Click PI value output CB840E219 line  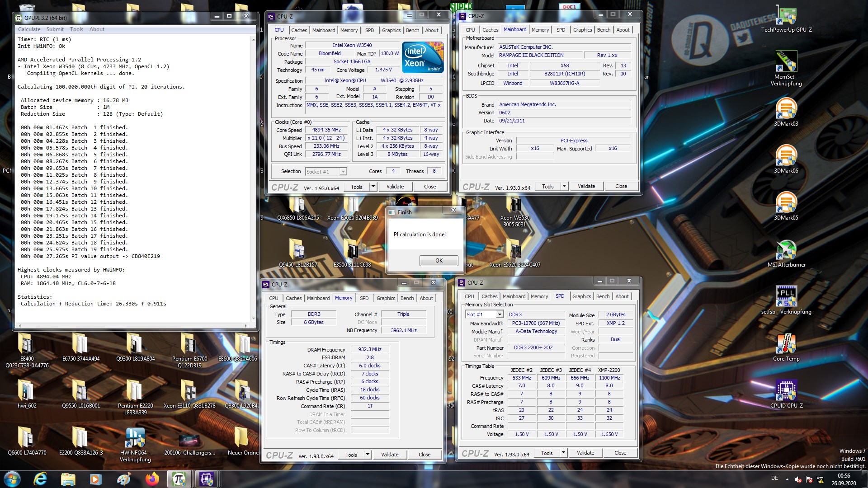(90, 256)
